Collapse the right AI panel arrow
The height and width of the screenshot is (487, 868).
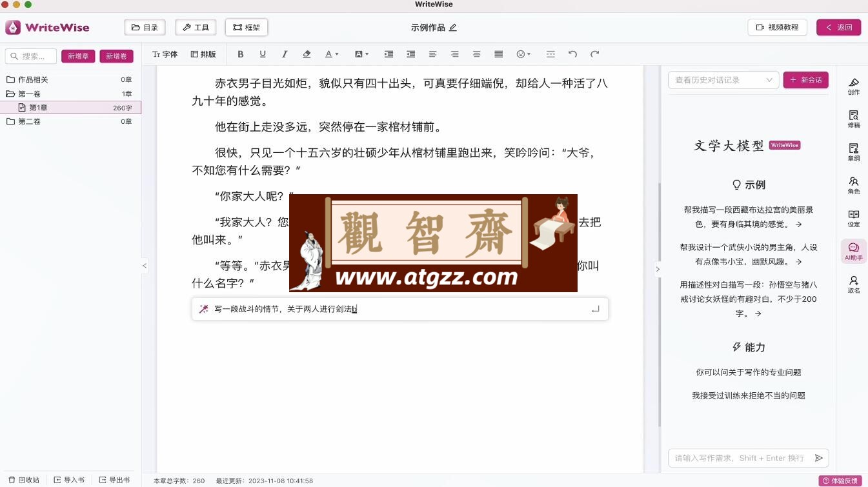(658, 269)
